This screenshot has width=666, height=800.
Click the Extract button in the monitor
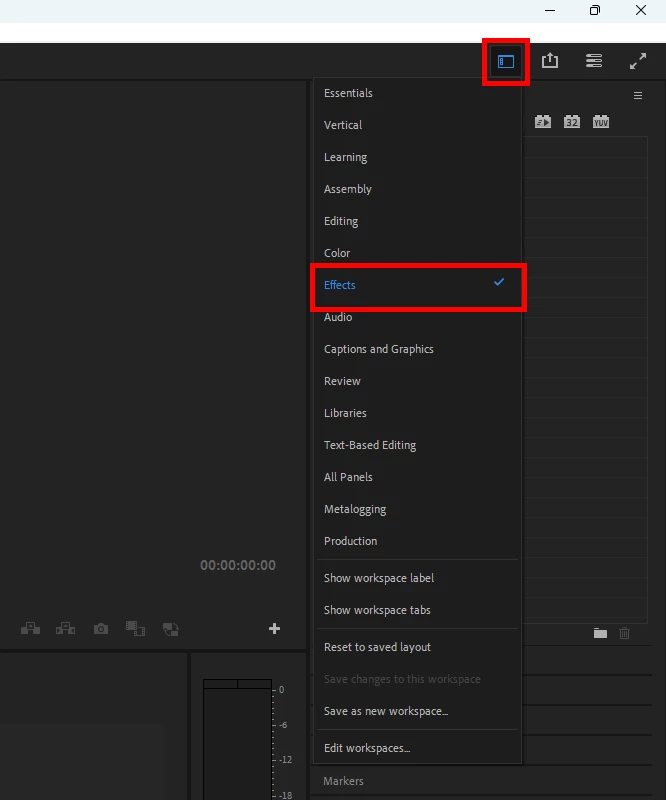point(65,628)
